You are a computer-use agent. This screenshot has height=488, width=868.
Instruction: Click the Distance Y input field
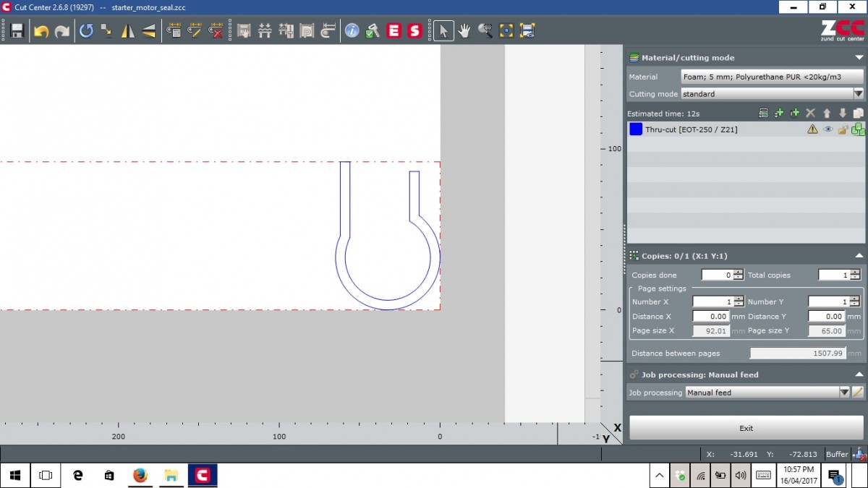point(826,316)
